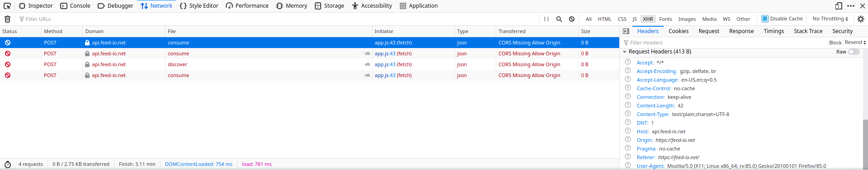The image size is (868, 170).
Task: Open the Response tab
Action: pos(741,31)
